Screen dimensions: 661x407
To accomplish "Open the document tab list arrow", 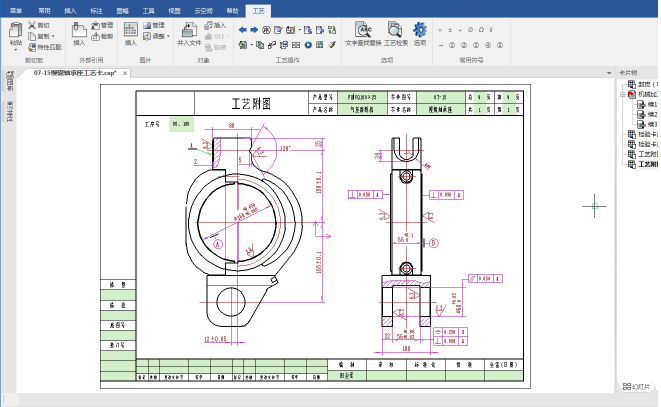I will tap(608, 74).
